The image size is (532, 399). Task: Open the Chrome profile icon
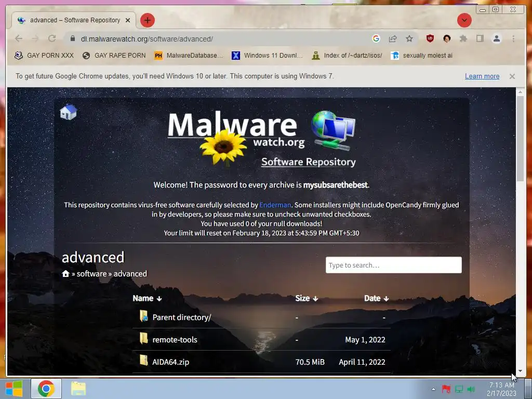pos(496,38)
